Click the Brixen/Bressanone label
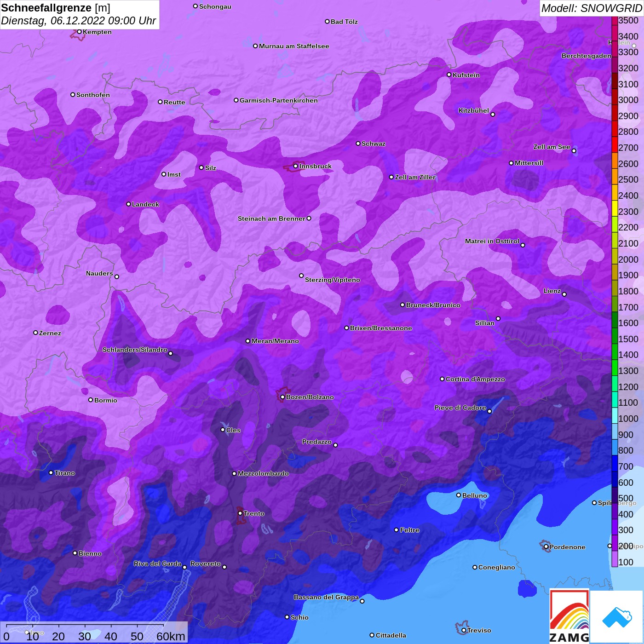 click(381, 328)
